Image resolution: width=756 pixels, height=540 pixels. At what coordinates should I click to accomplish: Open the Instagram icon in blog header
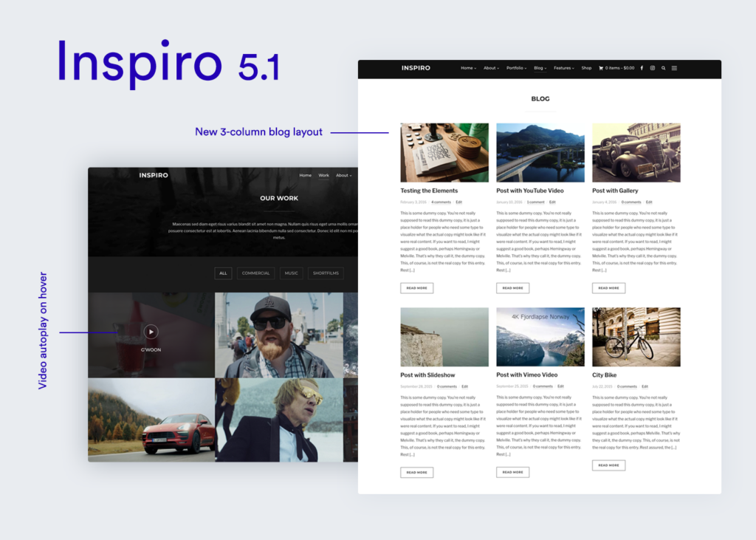(x=653, y=68)
